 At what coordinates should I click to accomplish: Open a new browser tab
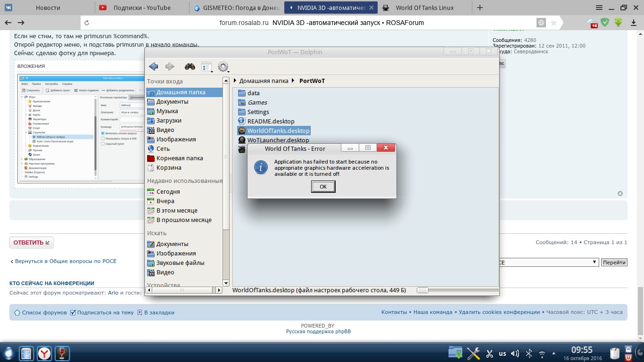click(x=480, y=8)
